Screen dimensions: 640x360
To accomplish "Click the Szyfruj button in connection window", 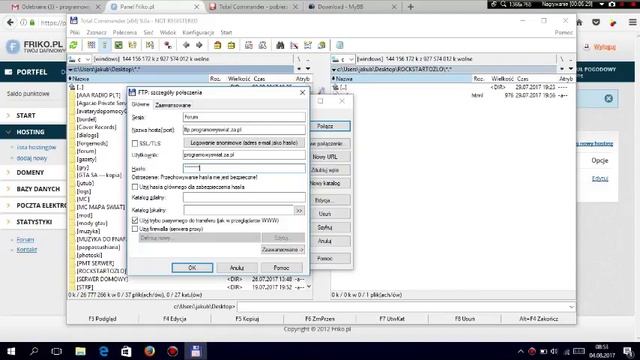I will click(329, 228).
